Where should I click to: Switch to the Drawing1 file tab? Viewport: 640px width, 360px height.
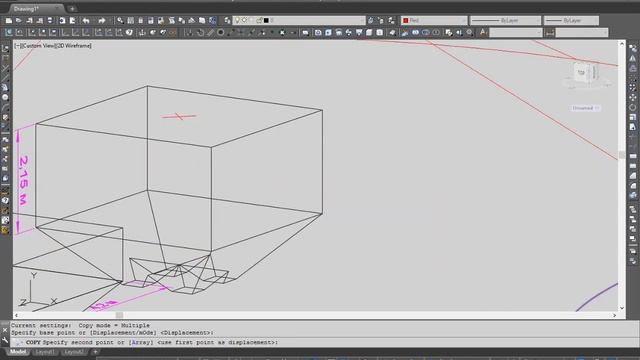coord(32,9)
